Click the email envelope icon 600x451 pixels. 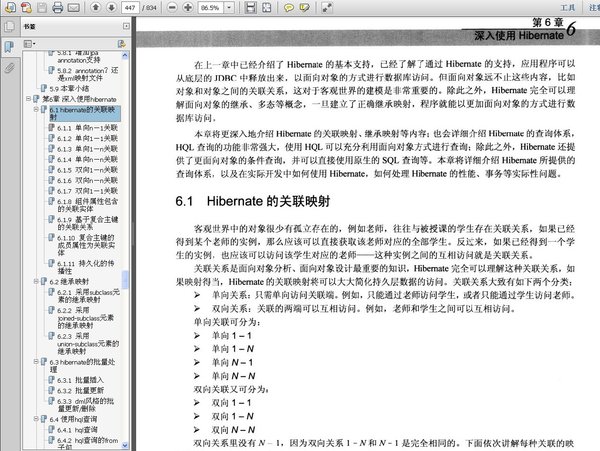tap(73, 7)
